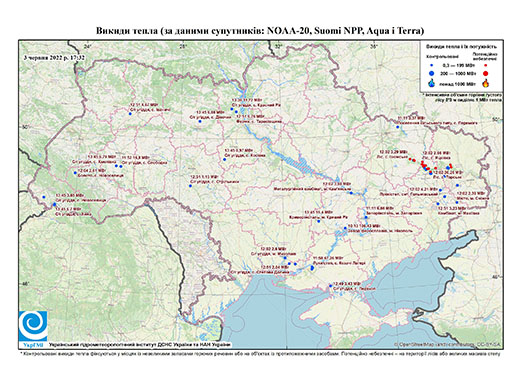Click the small red dot legend symbol

point(485,65)
